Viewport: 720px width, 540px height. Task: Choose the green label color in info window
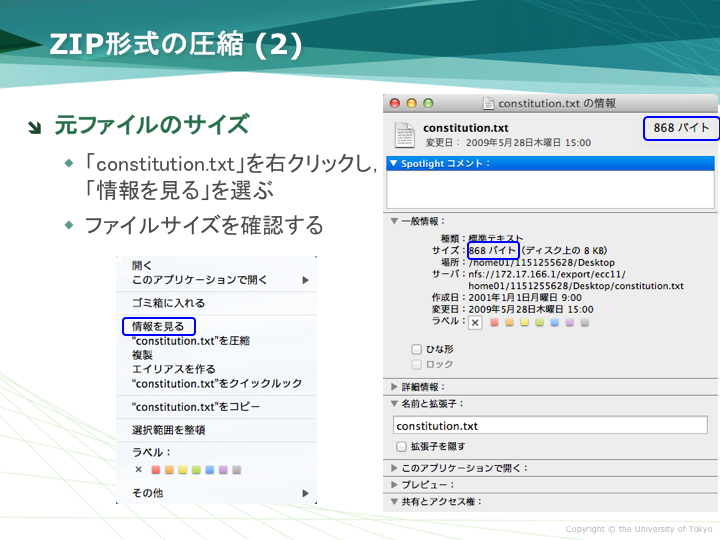pos(540,322)
